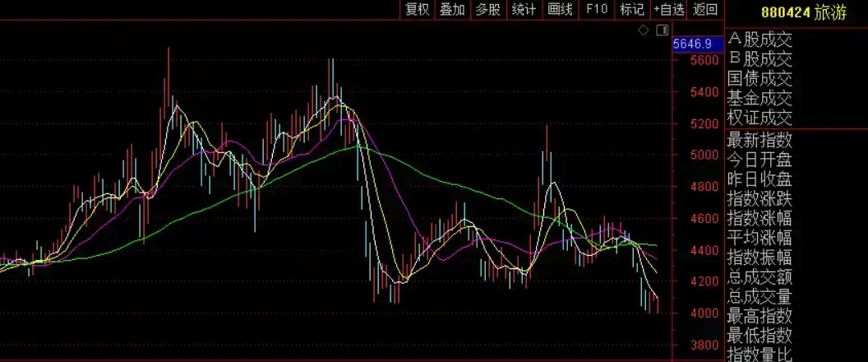Click the 指数量比 label
868x362 pixels.
pos(759,354)
